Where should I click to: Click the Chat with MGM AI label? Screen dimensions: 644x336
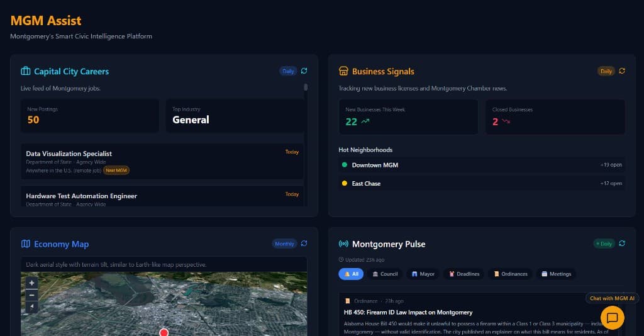(612, 298)
